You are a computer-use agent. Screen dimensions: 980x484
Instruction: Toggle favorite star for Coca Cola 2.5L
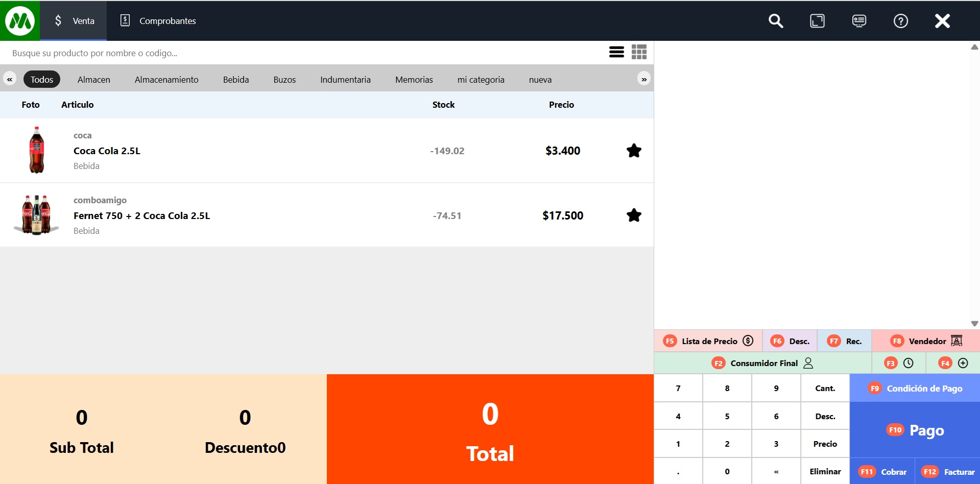[x=634, y=151]
